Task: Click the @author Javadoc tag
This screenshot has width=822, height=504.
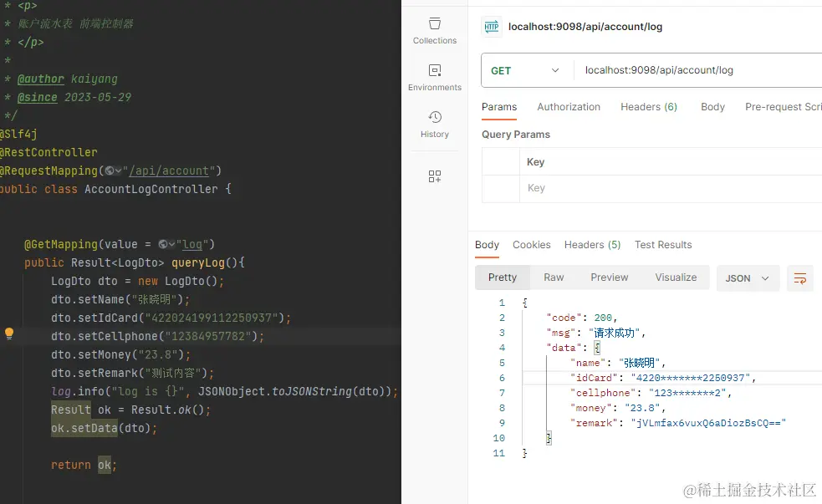Action: tap(40, 79)
